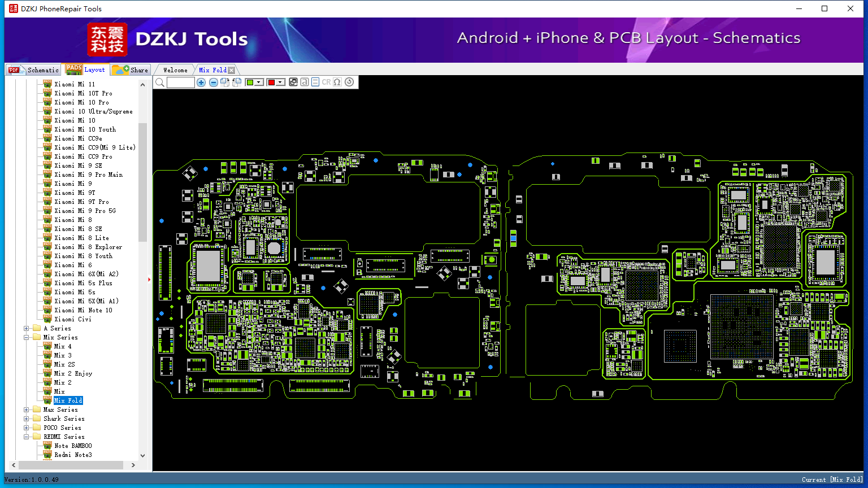Switch to the Schematic tab
Image resolution: width=868 pixels, height=488 pixels.
[34, 70]
